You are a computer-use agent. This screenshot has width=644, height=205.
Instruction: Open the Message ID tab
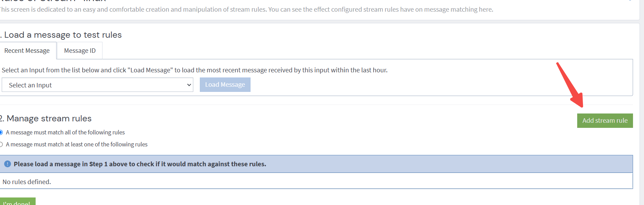[x=80, y=51]
